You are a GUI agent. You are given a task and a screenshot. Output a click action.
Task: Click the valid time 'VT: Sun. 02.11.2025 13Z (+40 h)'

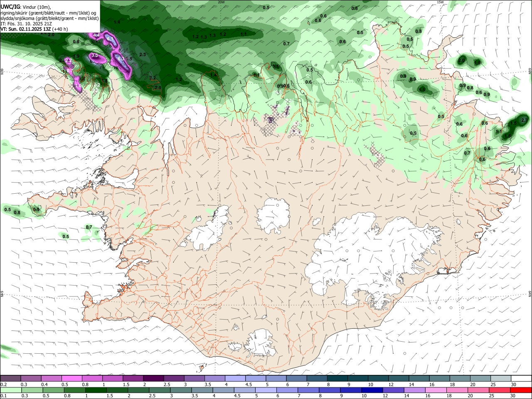click(34, 29)
